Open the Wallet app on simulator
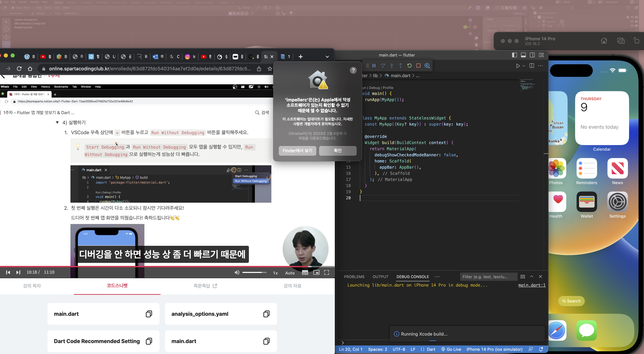Screen dimensions: 644x354 [x=587, y=202]
